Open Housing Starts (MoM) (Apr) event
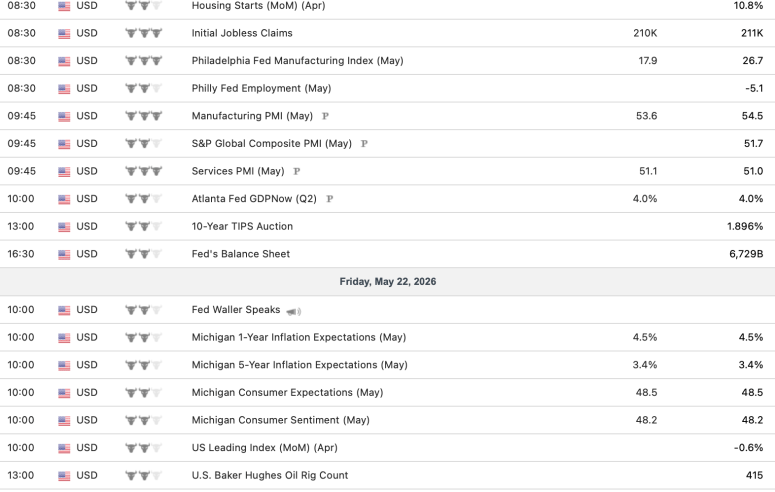This screenshot has height=492, width=775. pyautogui.click(x=258, y=6)
